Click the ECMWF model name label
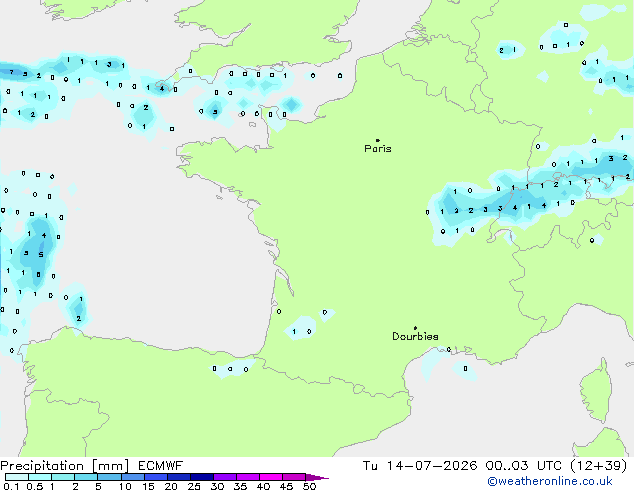634x490 pixels. [161, 466]
